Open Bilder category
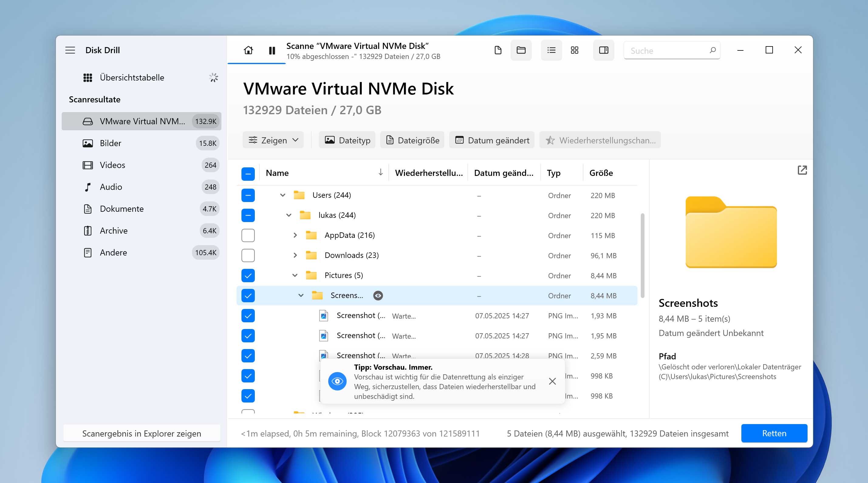Screen dimensions: 868x483 click(x=142, y=143)
